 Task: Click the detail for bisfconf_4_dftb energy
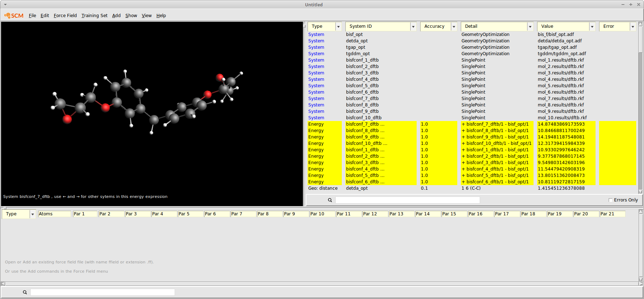point(495,169)
